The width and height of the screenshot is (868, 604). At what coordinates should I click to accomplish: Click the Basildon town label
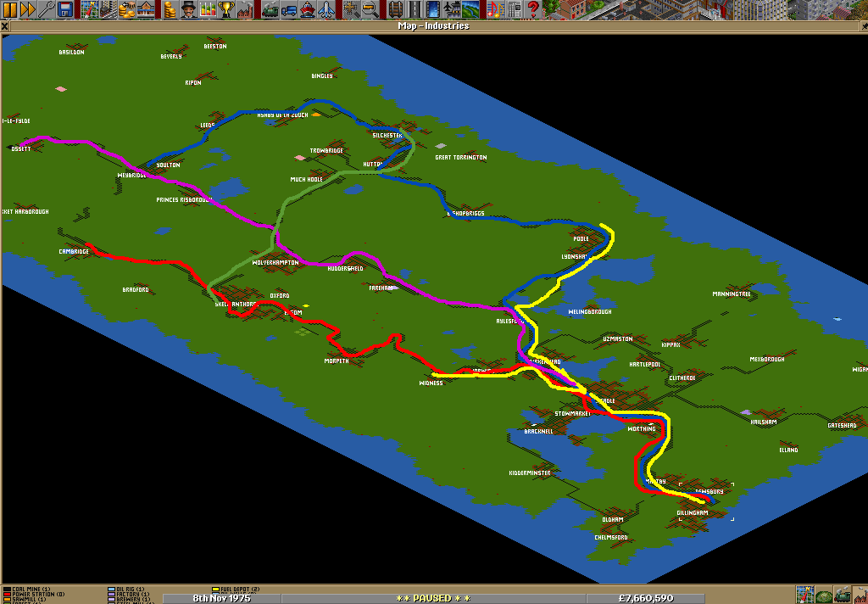(x=71, y=52)
